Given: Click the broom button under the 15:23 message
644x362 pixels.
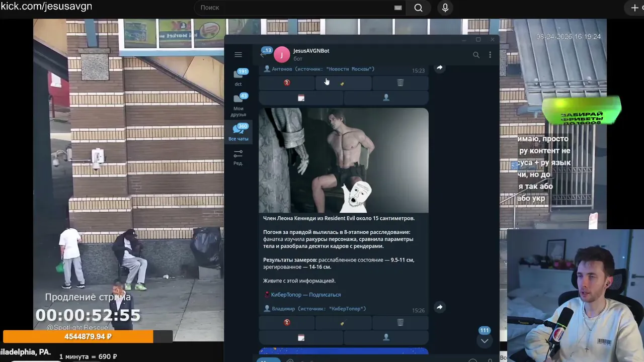Looking at the screenshot, I should pos(343,83).
